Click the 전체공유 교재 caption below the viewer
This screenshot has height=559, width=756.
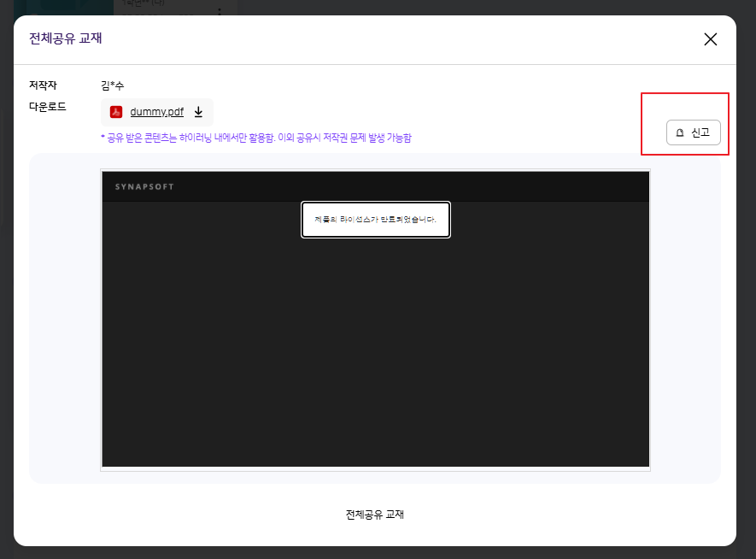click(x=374, y=515)
